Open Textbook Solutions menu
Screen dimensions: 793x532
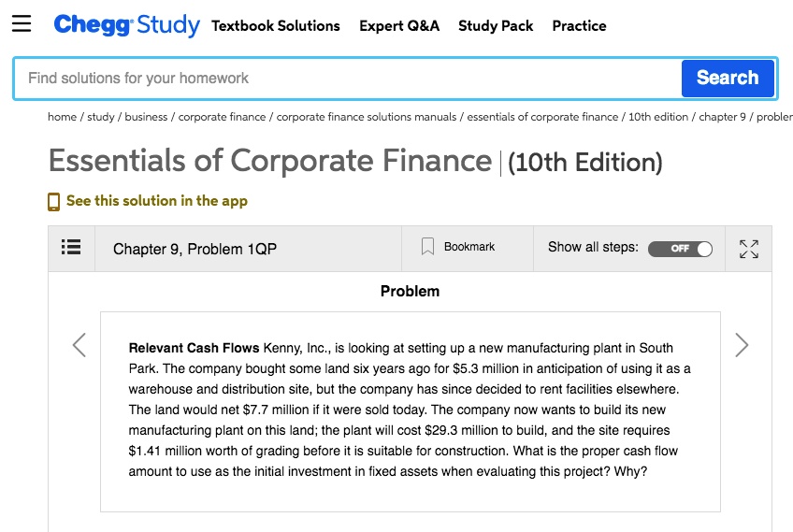tap(276, 26)
